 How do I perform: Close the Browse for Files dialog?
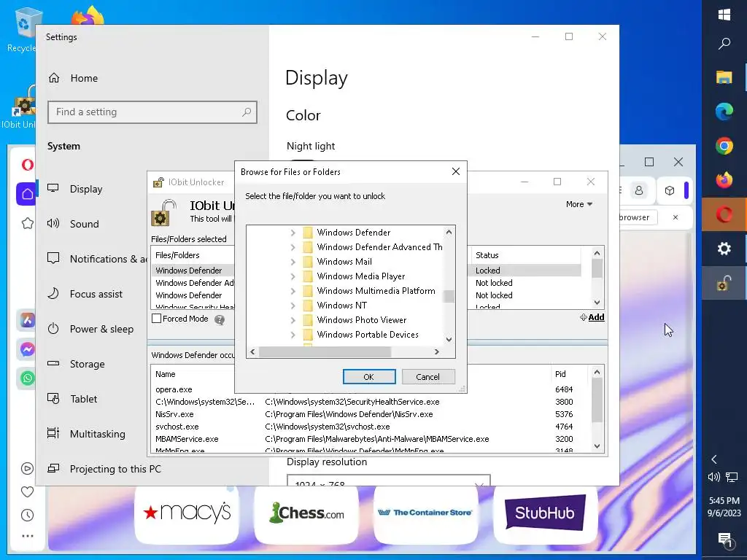(455, 171)
